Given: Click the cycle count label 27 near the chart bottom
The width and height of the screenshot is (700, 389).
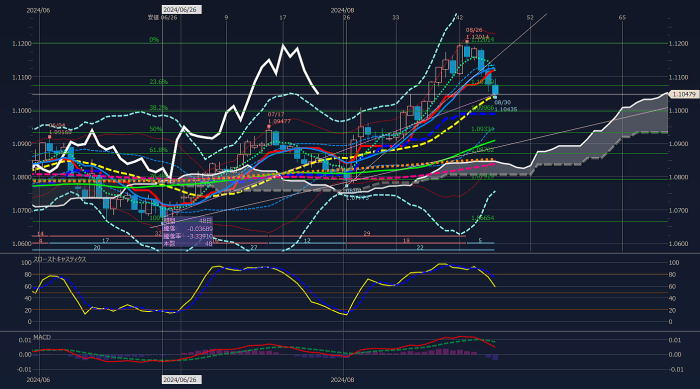Looking at the screenshot, I should (x=254, y=247).
